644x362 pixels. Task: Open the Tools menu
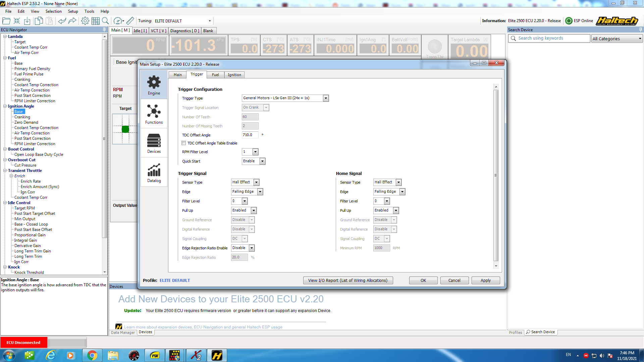90,11
